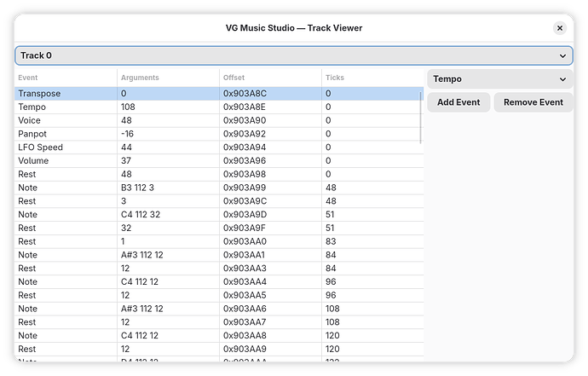
Task: Click the ticks value 51 in the Note C4 row
Action: (330, 215)
